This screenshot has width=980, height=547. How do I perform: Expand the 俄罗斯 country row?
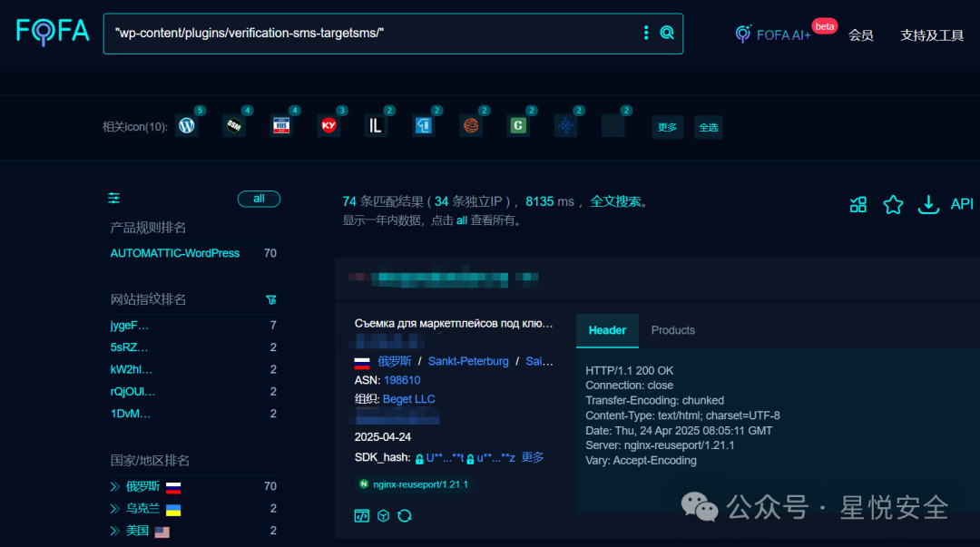click(x=115, y=486)
